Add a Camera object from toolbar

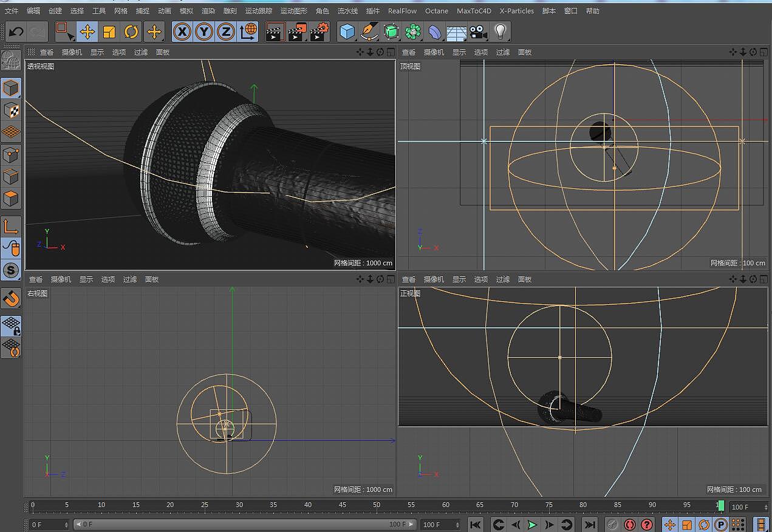479,32
